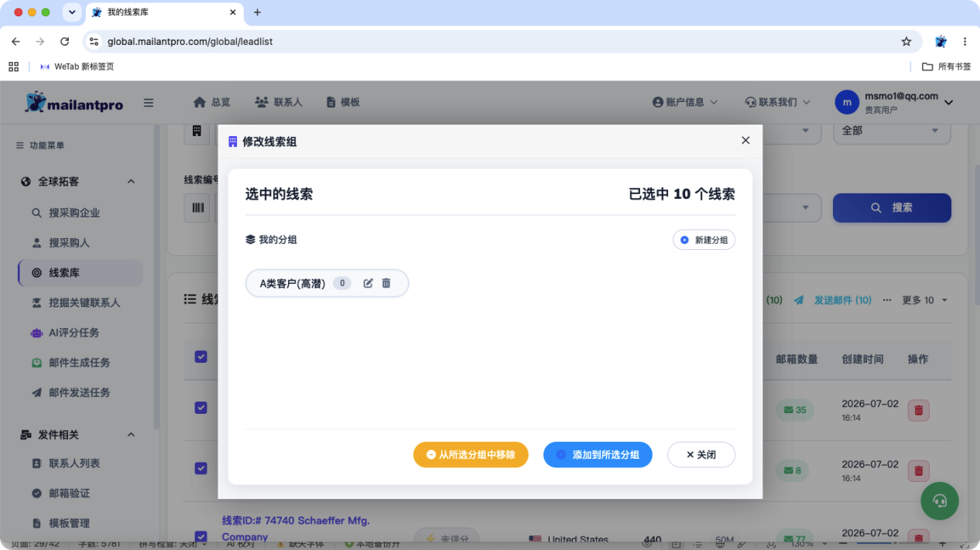Screen dimensions: 980x550
Task: Click 发送邮件 (10) action
Action: click(833, 300)
